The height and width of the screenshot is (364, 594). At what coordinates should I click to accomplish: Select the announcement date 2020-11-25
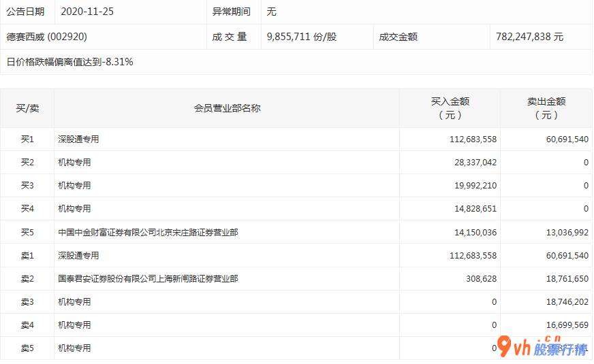[x=87, y=12]
